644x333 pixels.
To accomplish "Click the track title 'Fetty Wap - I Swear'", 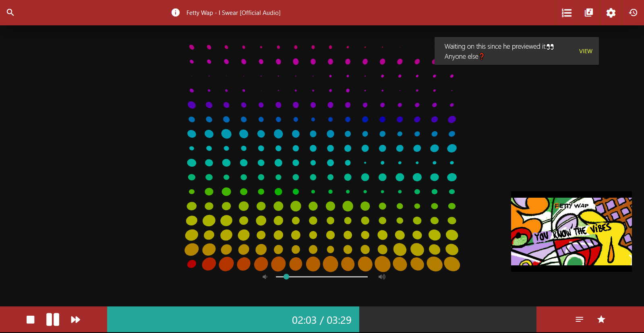I will click(233, 13).
